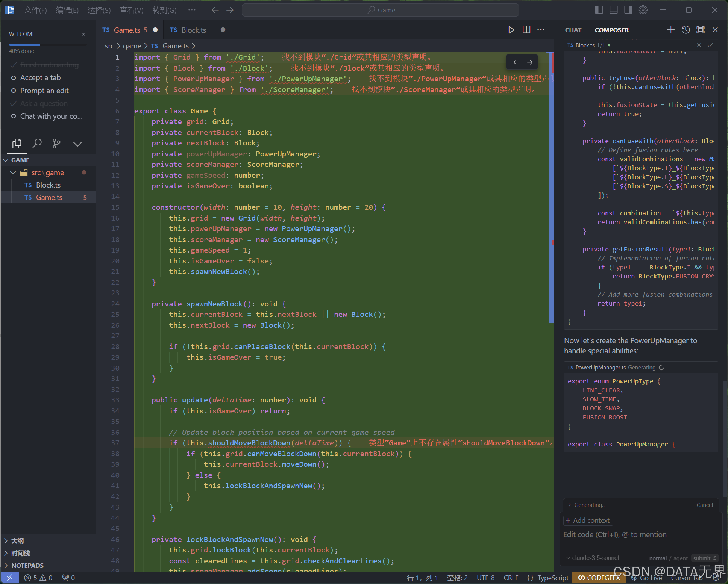Run the Game.ts file
The image size is (728, 584).
(511, 30)
